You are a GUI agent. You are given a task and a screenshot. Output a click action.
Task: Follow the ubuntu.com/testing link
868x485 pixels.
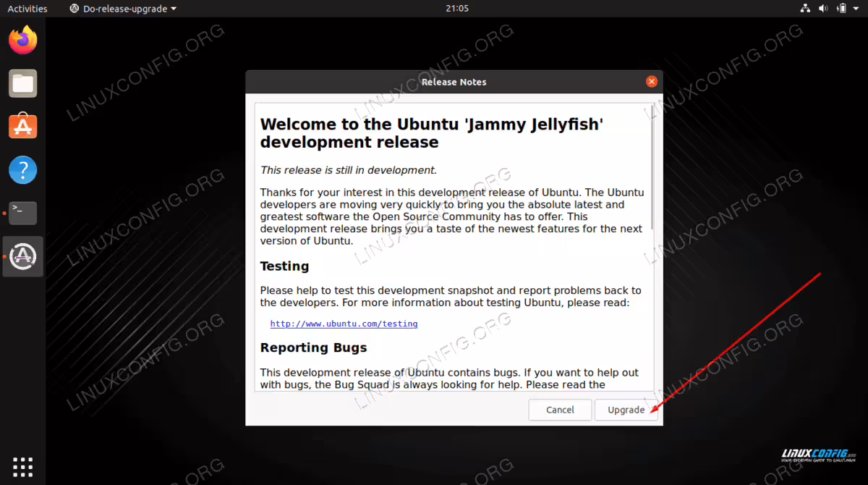click(x=344, y=324)
